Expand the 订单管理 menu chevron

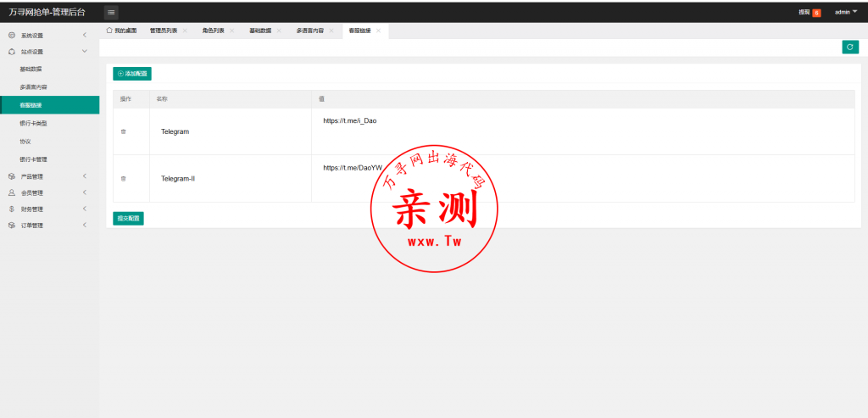[x=84, y=226]
